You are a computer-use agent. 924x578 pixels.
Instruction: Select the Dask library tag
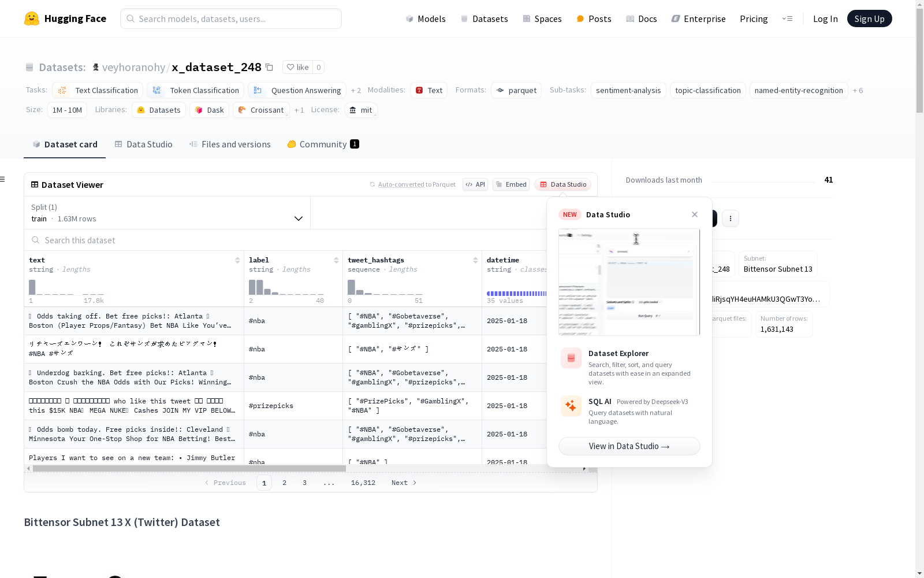click(x=210, y=110)
